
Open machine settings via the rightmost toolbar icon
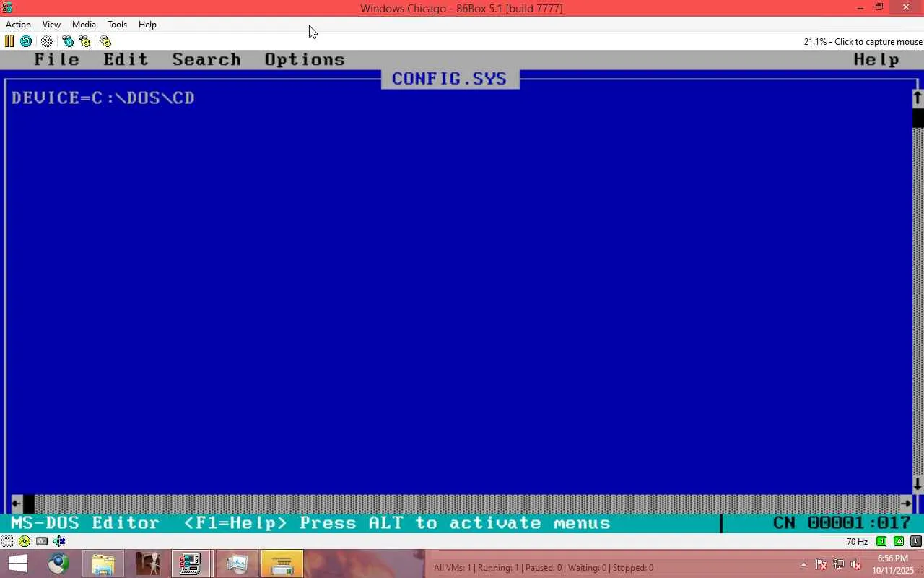tap(105, 41)
